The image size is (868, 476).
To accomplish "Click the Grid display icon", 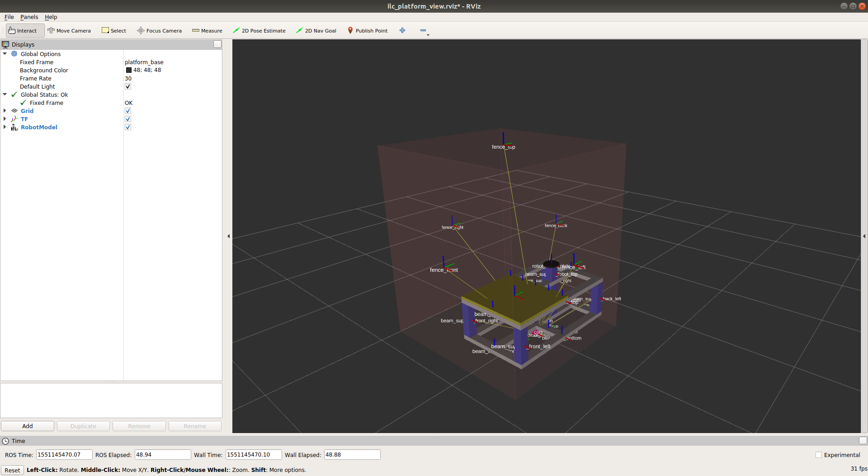I will pyautogui.click(x=14, y=111).
